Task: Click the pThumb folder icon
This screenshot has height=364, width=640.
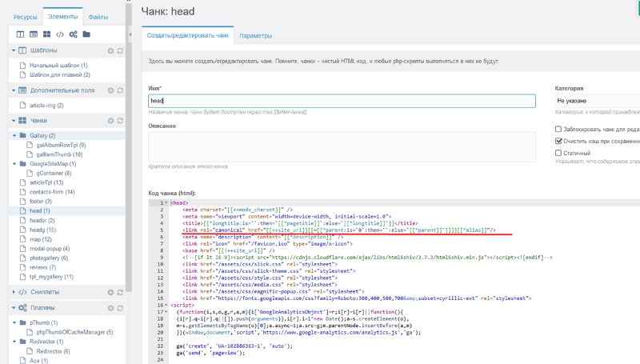Action: tap(23, 322)
